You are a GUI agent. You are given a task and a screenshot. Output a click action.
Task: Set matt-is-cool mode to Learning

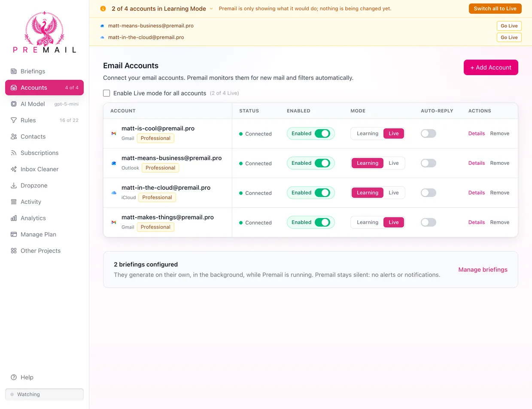pos(368,133)
